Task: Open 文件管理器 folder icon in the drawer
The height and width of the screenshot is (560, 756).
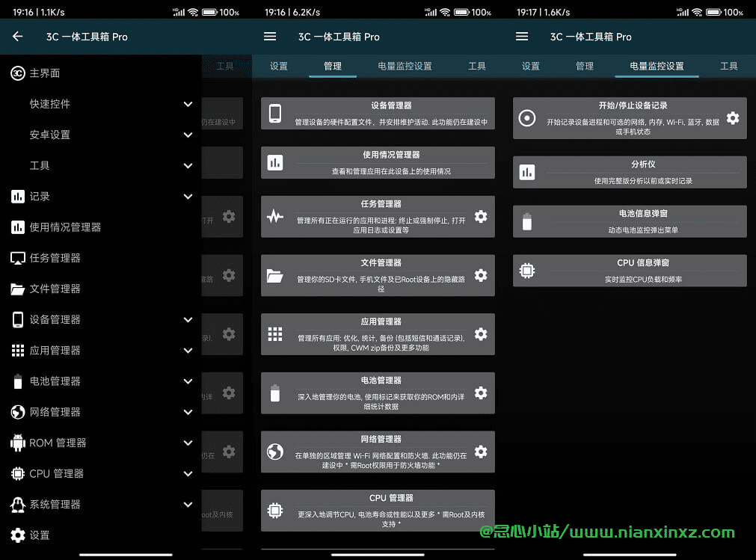Action: [x=18, y=289]
